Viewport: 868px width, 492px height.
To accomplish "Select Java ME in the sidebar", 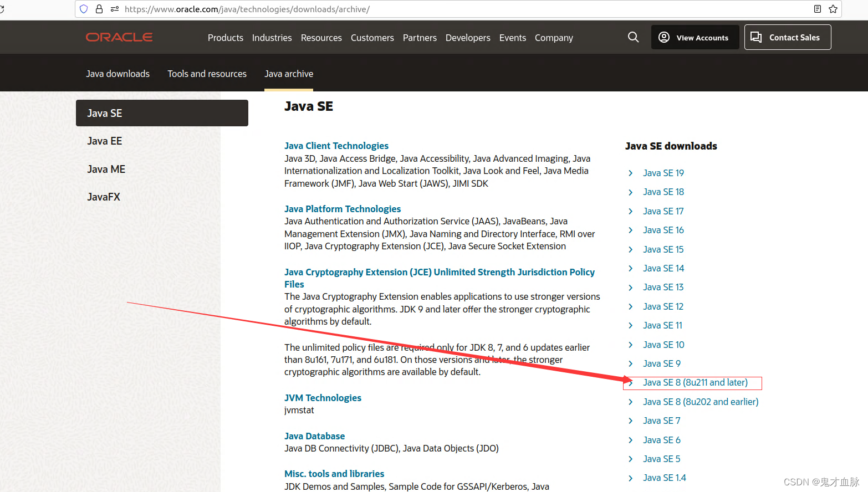I will point(106,170).
